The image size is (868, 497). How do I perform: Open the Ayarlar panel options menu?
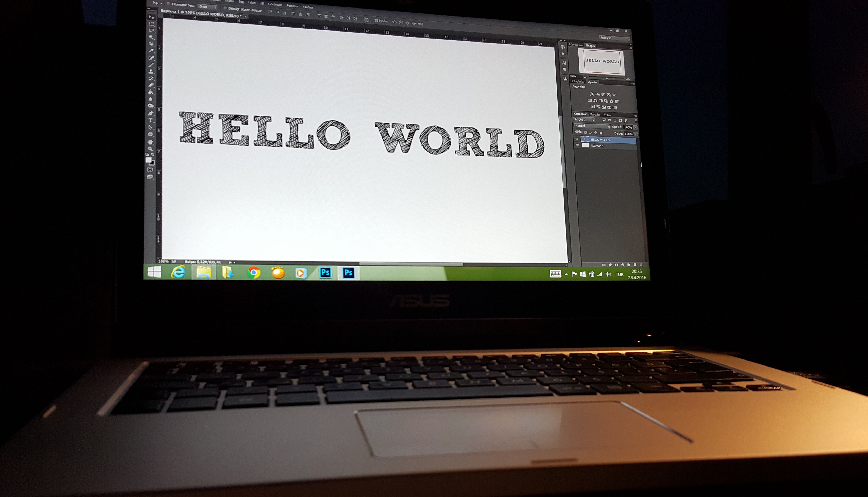click(633, 84)
